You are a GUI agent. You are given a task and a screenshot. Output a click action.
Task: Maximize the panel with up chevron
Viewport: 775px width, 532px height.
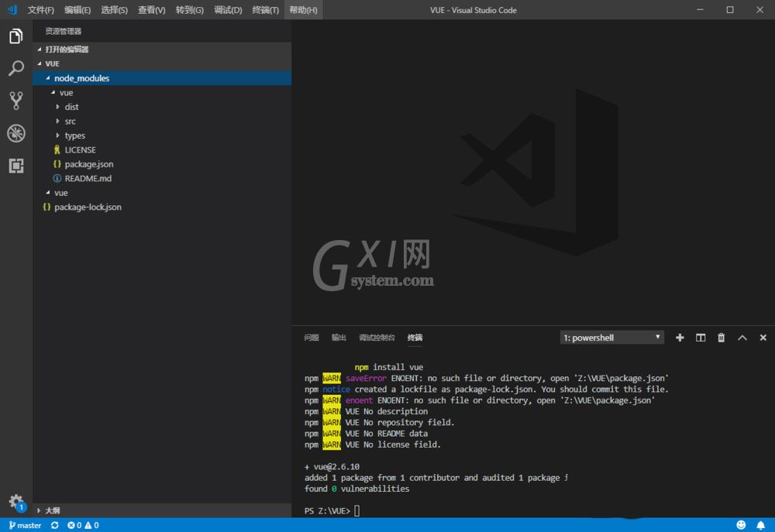742,338
